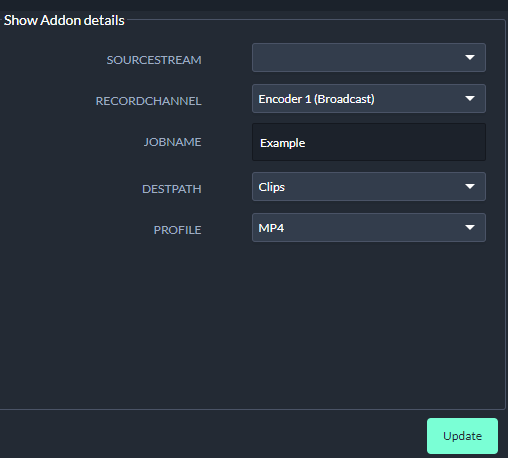Viewport: 508px width, 458px height.
Task: Open the Encoder 1 (Broadcast) dropdown
Action: pyautogui.click(x=369, y=98)
